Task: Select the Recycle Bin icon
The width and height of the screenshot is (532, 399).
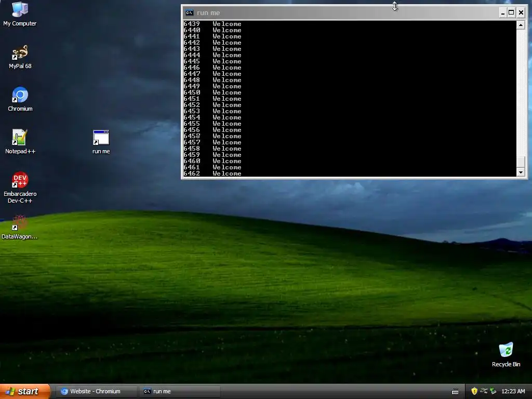Action: [506, 355]
